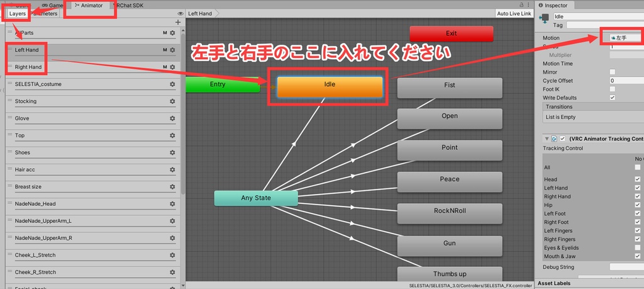Toggle the Eyes & Eyelids tracking checkbox
The image size is (644, 289).
tap(638, 247)
